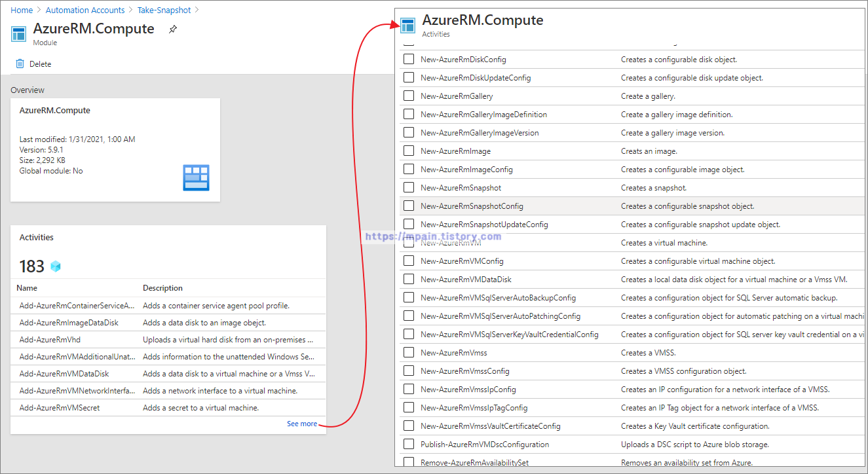Click the pin icon next to AzureRM.Compute title

click(x=173, y=29)
